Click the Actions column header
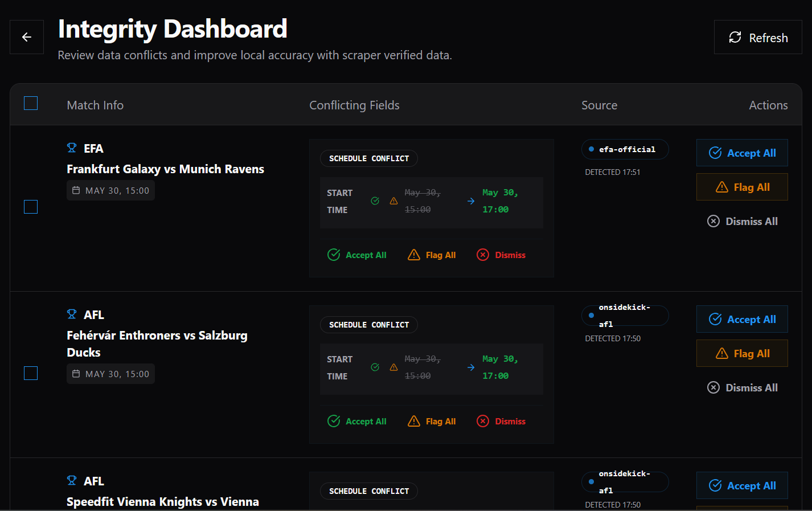The width and height of the screenshot is (812, 511). pos(768,105)
